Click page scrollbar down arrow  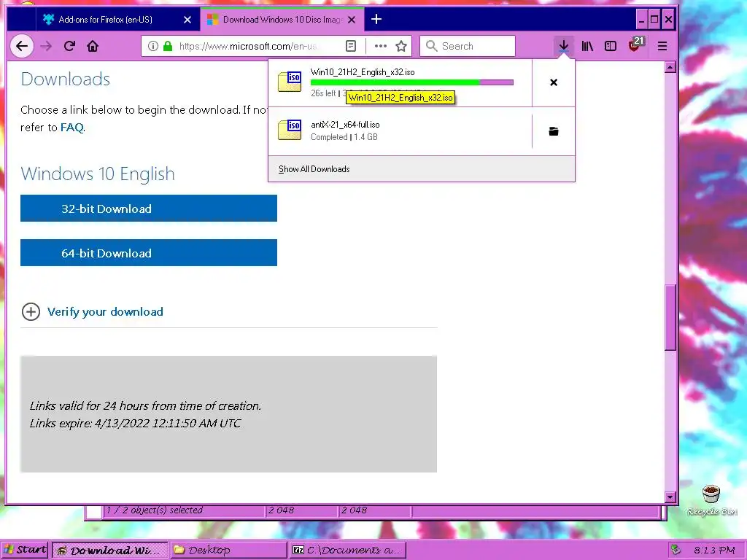tap(670, 497)
